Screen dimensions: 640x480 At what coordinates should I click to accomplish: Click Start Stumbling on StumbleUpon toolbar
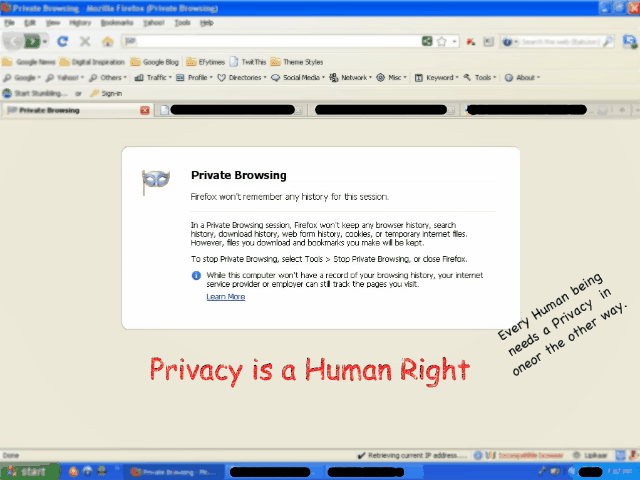coord(35,93)
